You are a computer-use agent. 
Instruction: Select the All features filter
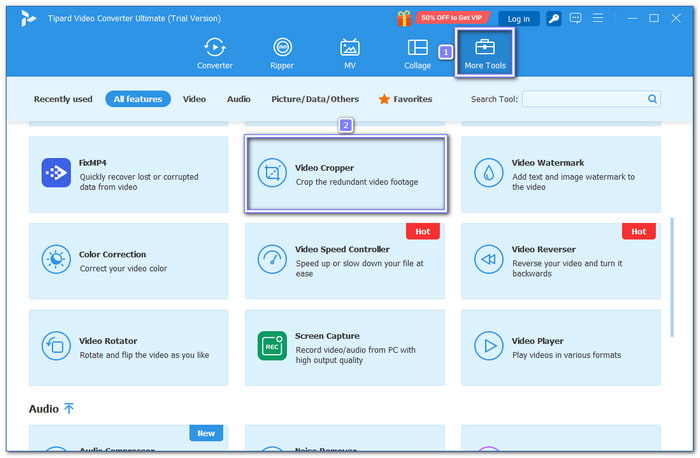138,99
